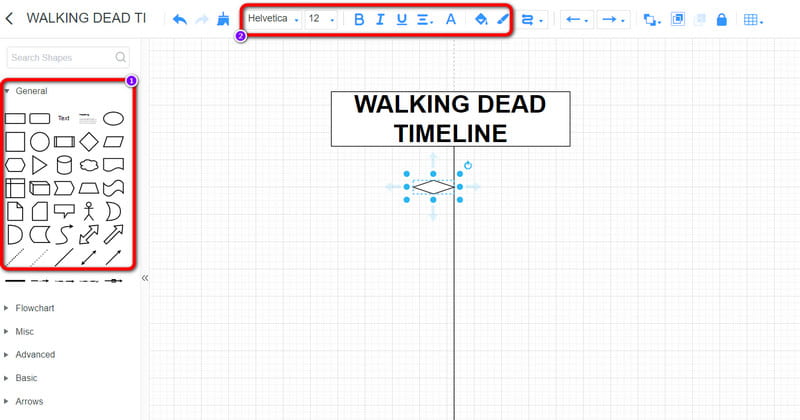The height and width of the screenshot is (420, 800).
Task: Click the lock icon in toolbar
Action: [x=722, y=19]
